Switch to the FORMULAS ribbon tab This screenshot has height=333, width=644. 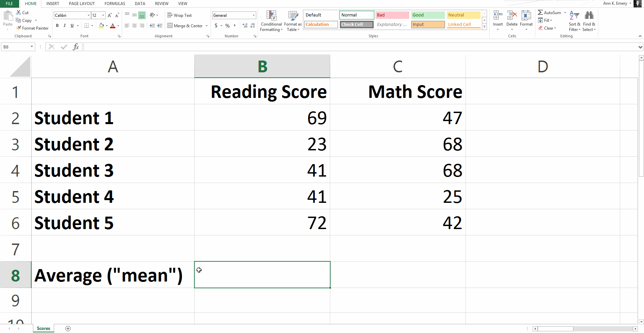click(115, 4)
